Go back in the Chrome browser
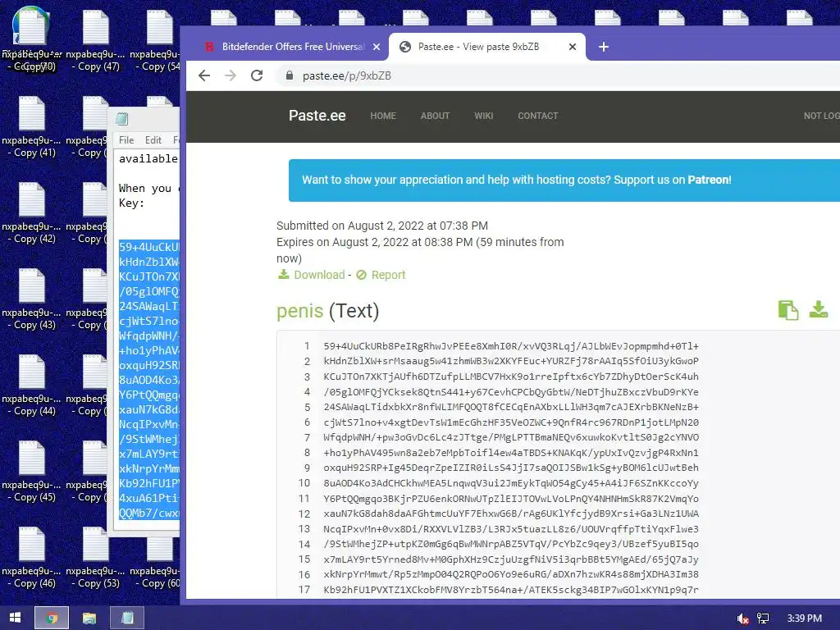The width and height of the screenshot is (840, 630). coord(204,75)
